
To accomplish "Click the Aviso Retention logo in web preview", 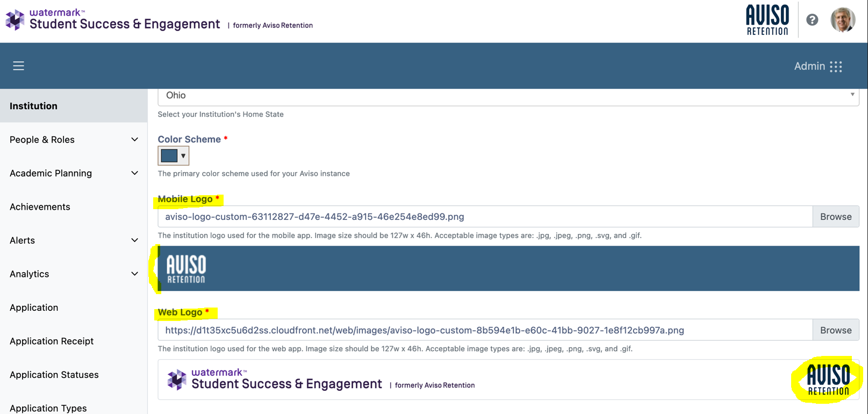I will click(x=828, y=380).
